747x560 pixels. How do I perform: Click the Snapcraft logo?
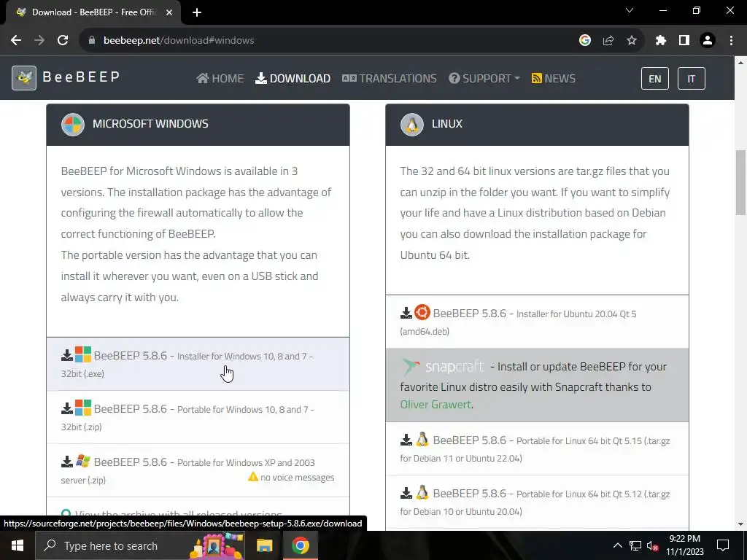point(443,366)
